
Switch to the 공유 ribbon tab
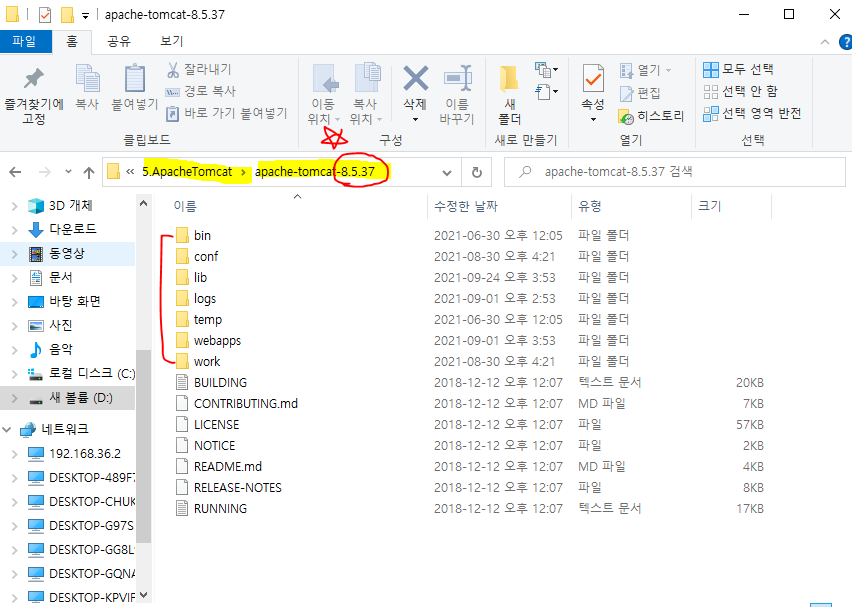pos(118,41)
